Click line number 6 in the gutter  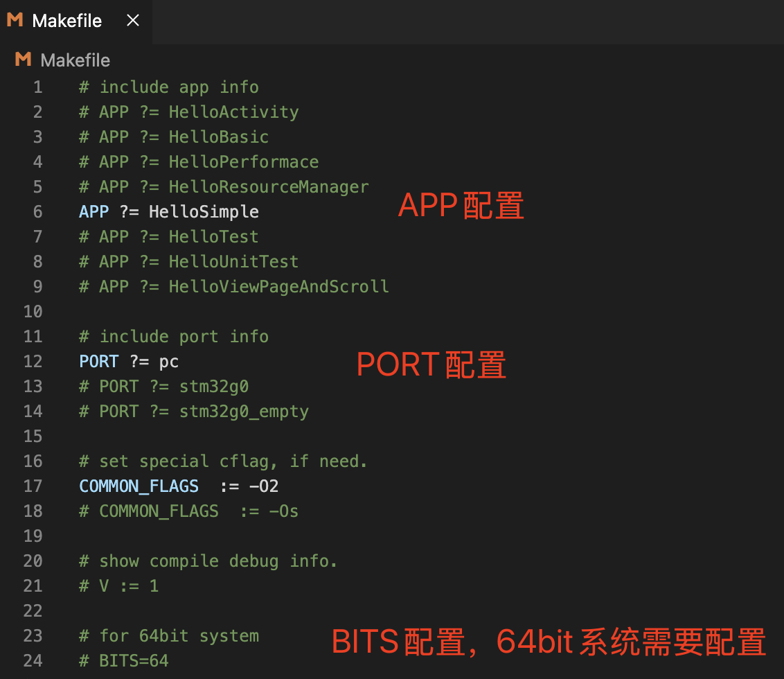[38, 211]
